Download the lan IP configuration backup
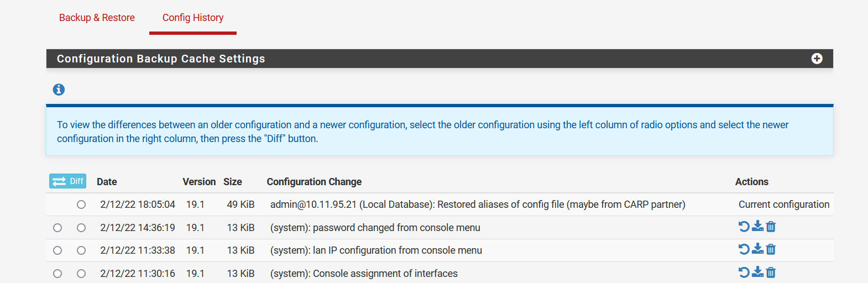This screenshot has width=868, height=283. tap(757, 249)
